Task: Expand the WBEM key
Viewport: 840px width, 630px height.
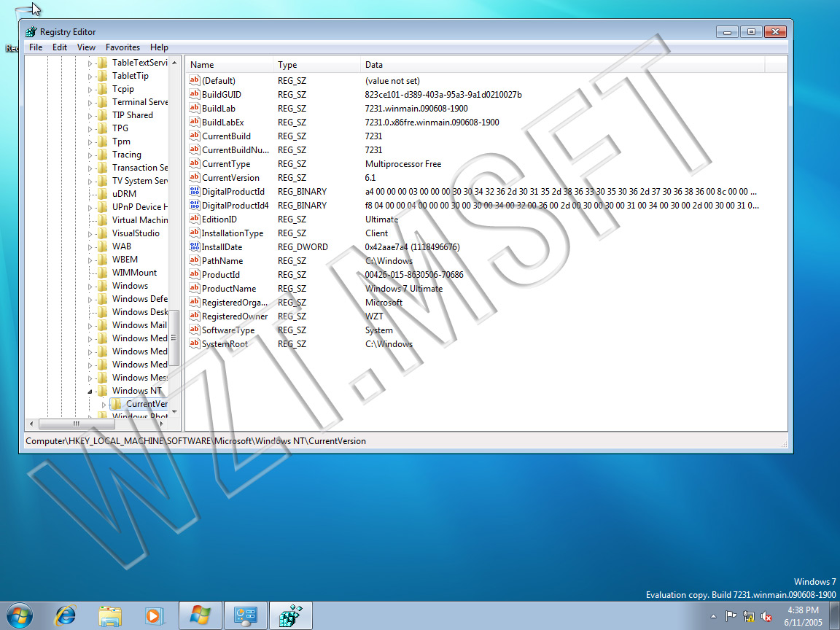Action: tap(90, 260)
